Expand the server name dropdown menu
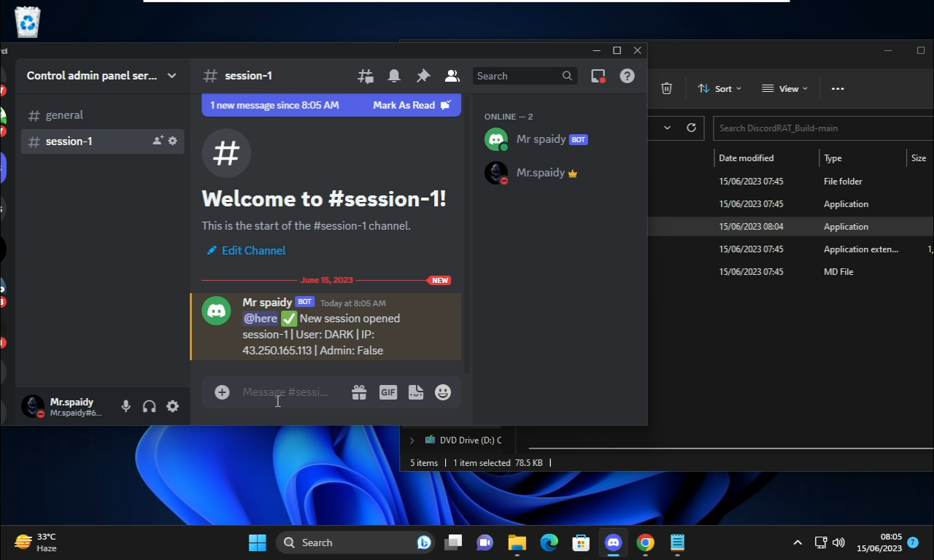The image size is (934, 560). [x=172, y=76]
